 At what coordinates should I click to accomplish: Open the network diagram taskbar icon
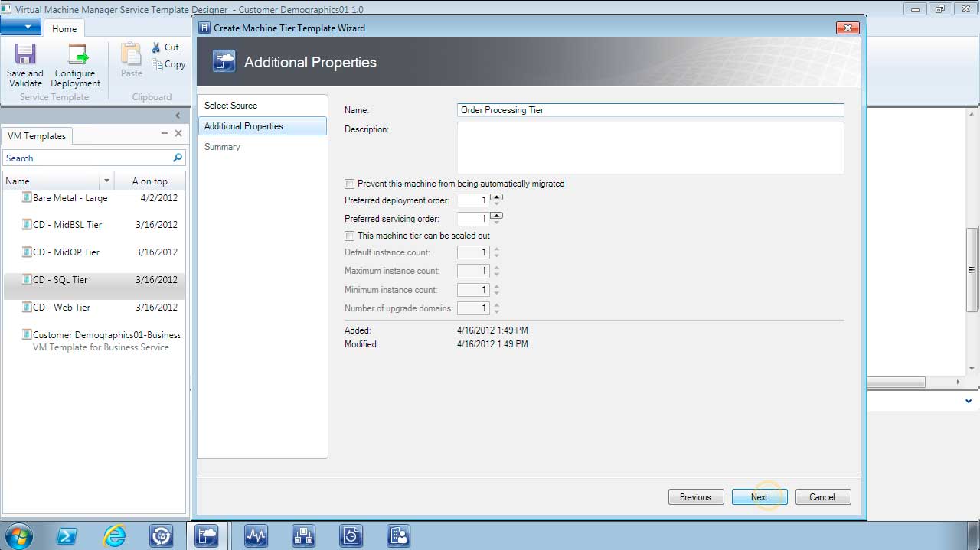tap(304, 536)
